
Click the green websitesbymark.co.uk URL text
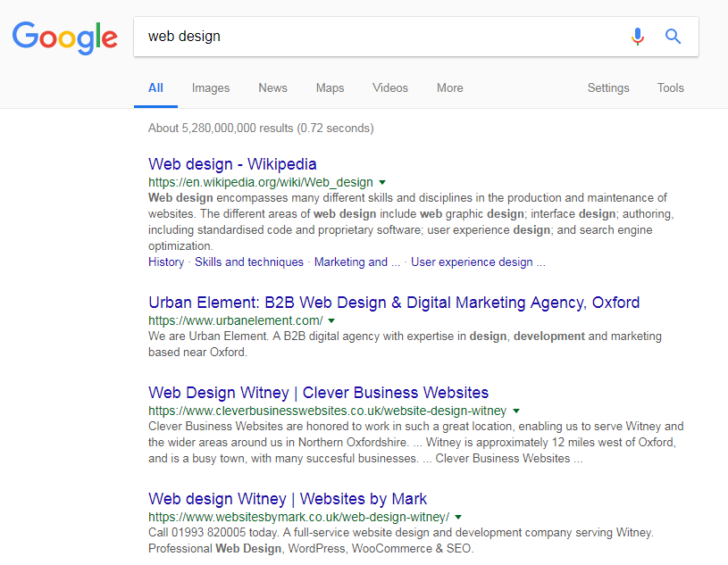[x=299, y=517]
